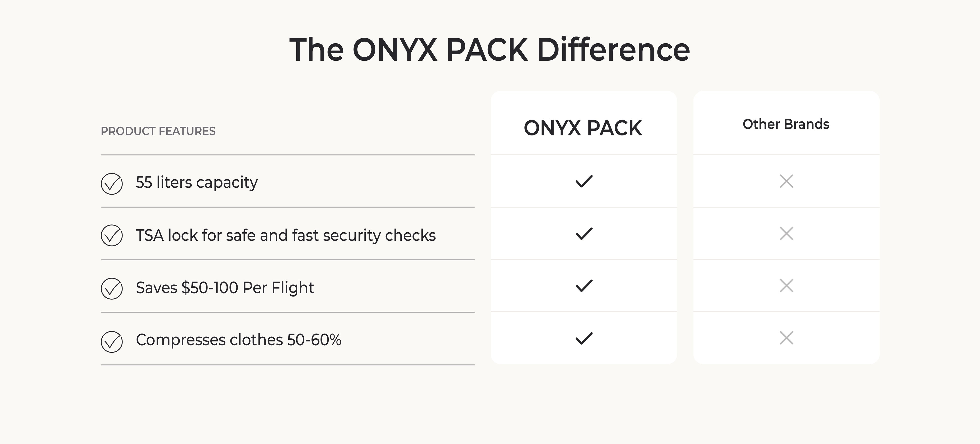Click the PRODUCT FEATURES label
This screenshot has height=444, width=980.
158,131
